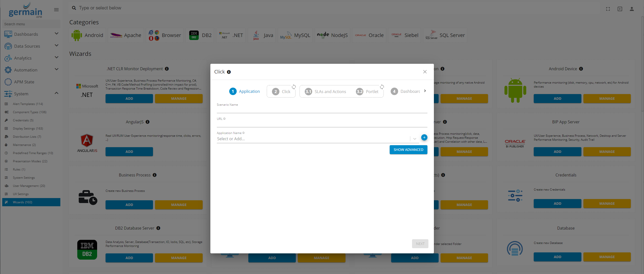This screenshot has width=644, height=274.
Task: Click the info icon beside Click dialog title
Action: point(229,72)
